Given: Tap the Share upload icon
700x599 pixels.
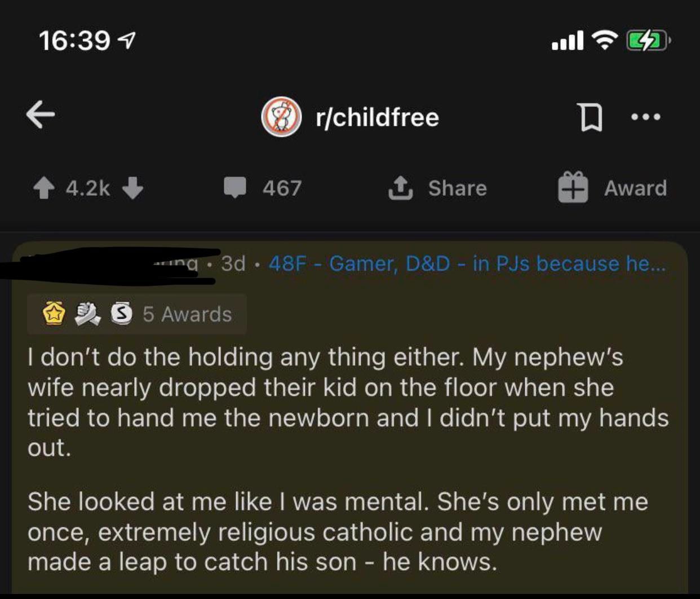Looking at the screenshot, I should click(400, 188).
